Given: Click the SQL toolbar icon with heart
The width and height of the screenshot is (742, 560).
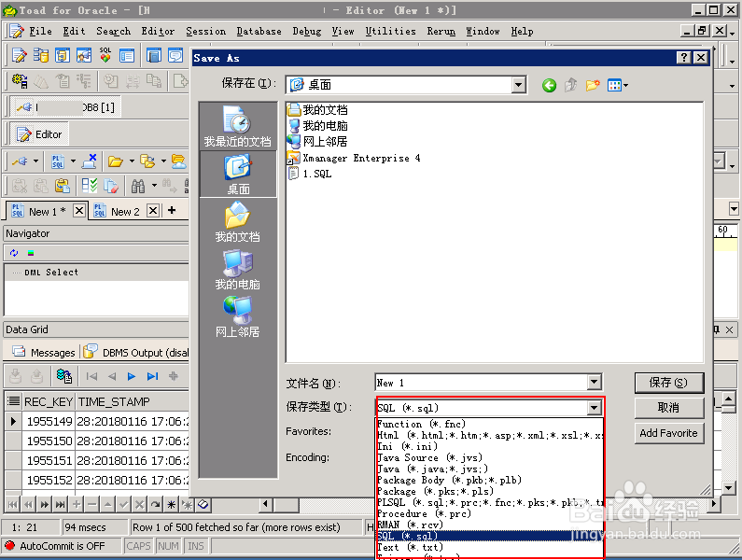Looking at the screenshot, I should (105, 55).
